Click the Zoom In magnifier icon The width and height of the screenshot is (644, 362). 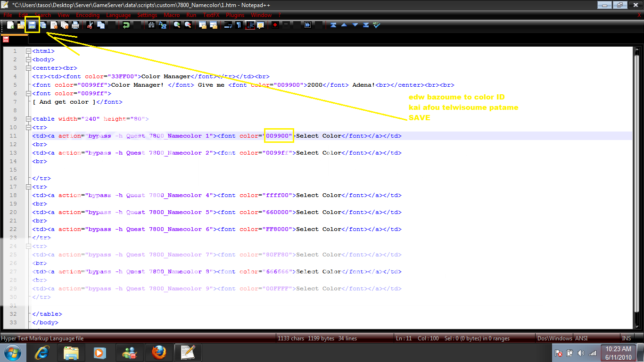177,25
